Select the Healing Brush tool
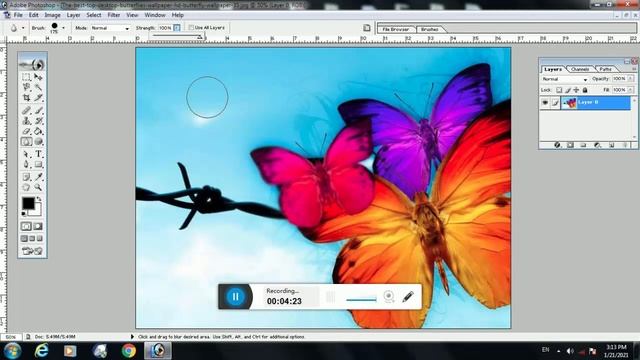Viewport: 640px width, 360px height. point(27,110)
